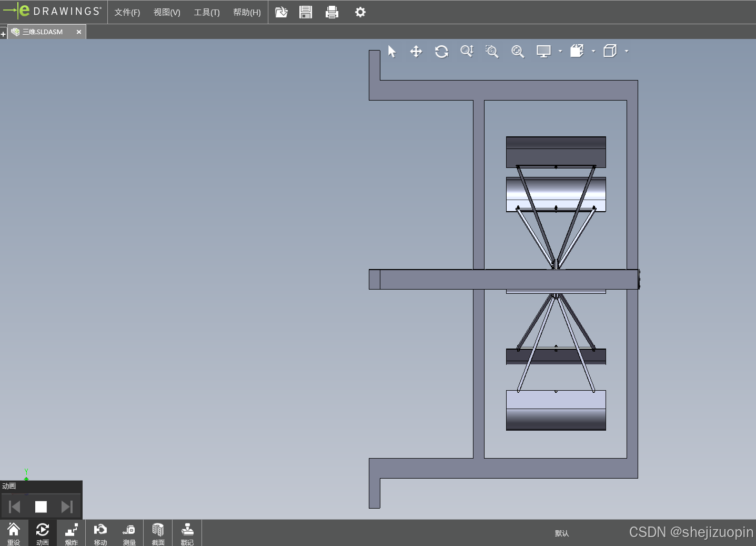Click the display monitor icon

pyautogui.click(x=543, y=51)
